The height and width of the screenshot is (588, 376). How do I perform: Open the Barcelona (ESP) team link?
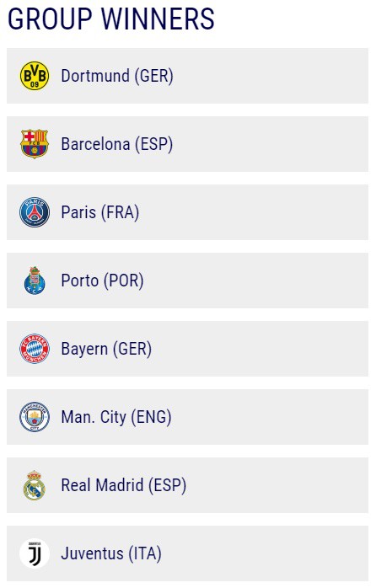pos(117,144)
